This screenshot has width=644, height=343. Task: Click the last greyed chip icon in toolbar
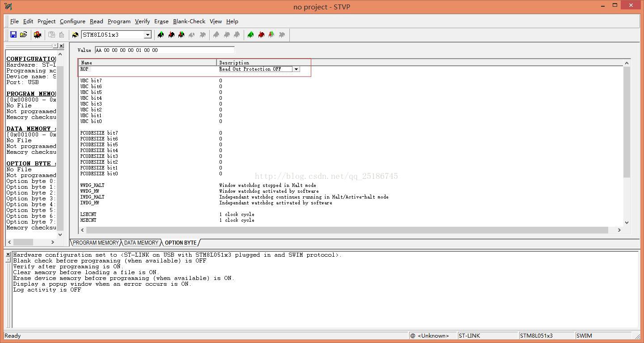(x=282, y=34)
